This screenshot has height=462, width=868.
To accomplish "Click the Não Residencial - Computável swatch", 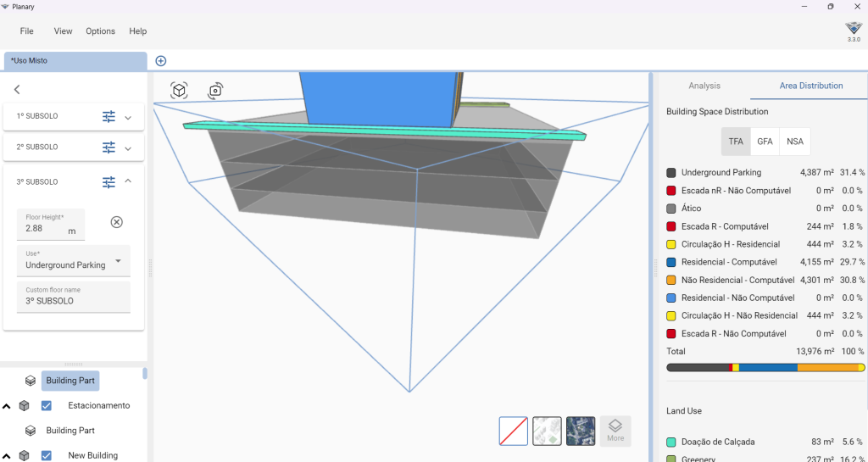I will 671,280.
